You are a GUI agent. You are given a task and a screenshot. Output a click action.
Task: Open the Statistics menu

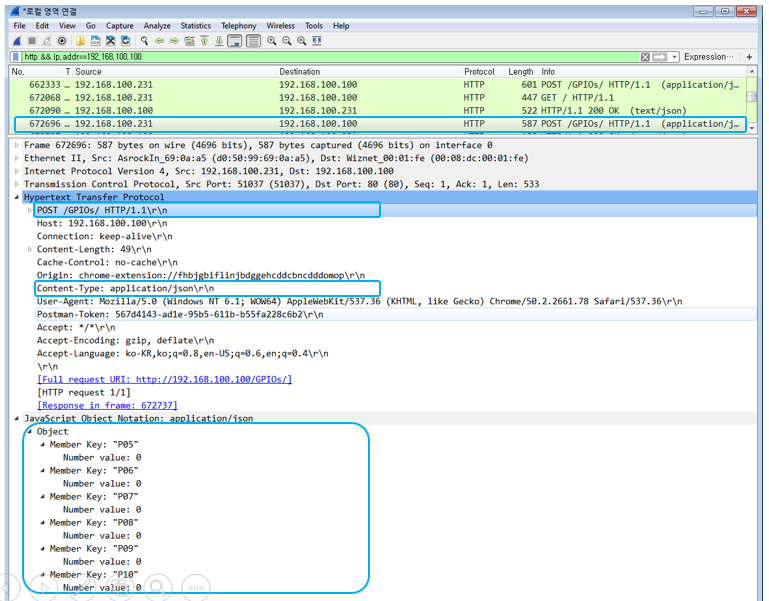pos(195,26)
